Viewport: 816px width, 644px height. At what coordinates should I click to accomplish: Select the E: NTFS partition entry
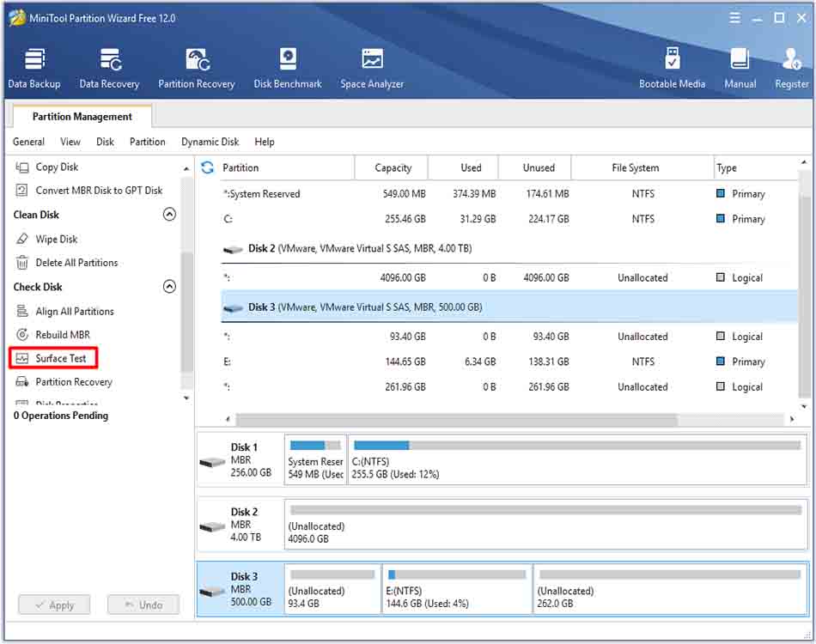coord(344,361)
